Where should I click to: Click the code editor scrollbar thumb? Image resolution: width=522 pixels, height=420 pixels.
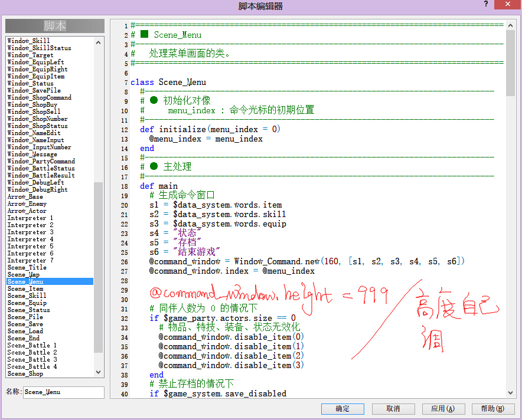coord(510,63)
